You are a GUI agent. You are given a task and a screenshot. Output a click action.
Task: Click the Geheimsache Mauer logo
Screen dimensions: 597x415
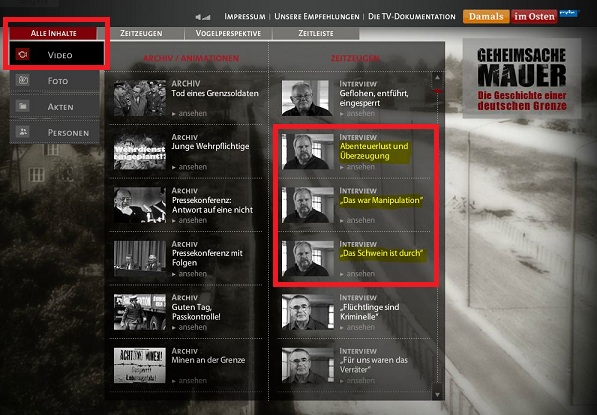pyautogui.click(x=522, y=78)
